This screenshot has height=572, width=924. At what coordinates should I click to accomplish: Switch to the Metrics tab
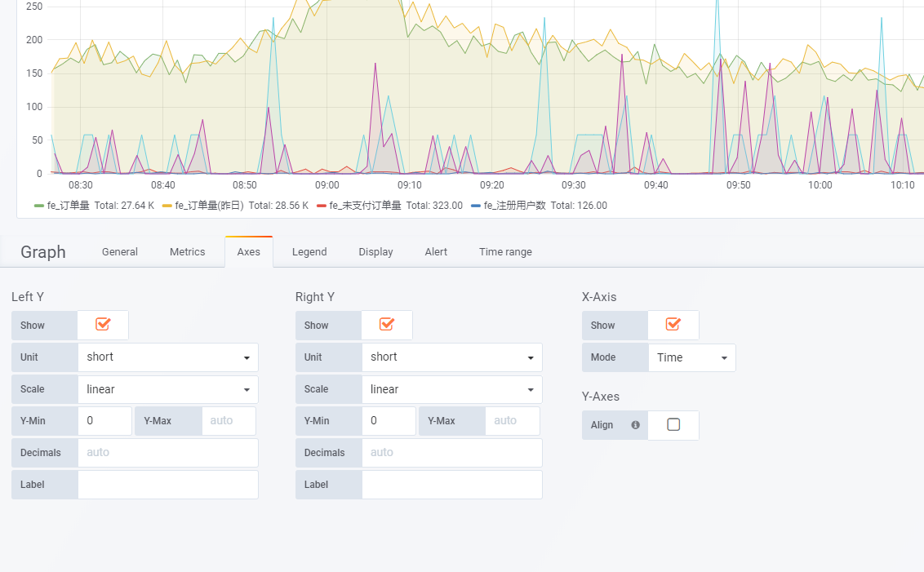click(187, 252)
